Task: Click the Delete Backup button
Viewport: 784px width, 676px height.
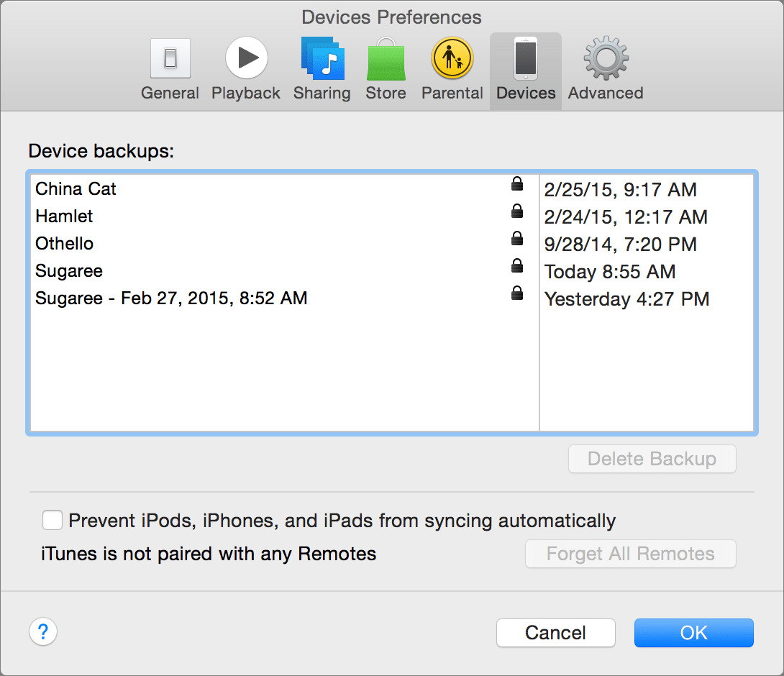Action: click(x=652, y=459)
